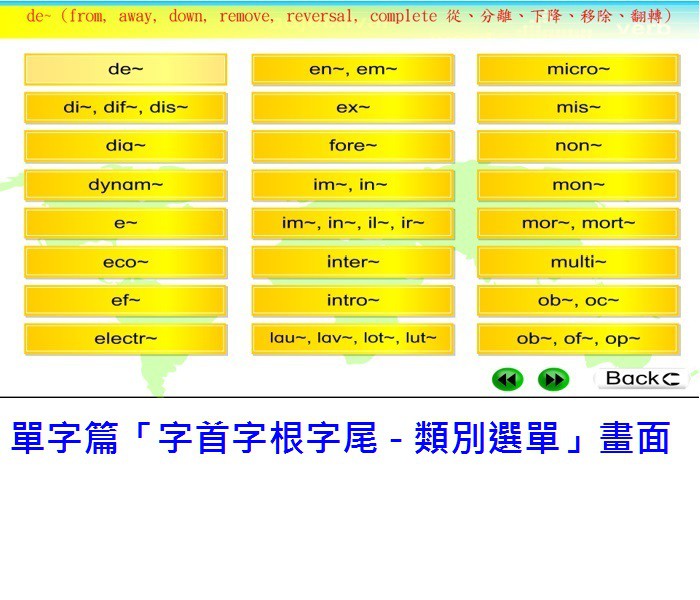
Task: Select the de~ prefix entry
Action: [x=126, y=69]
